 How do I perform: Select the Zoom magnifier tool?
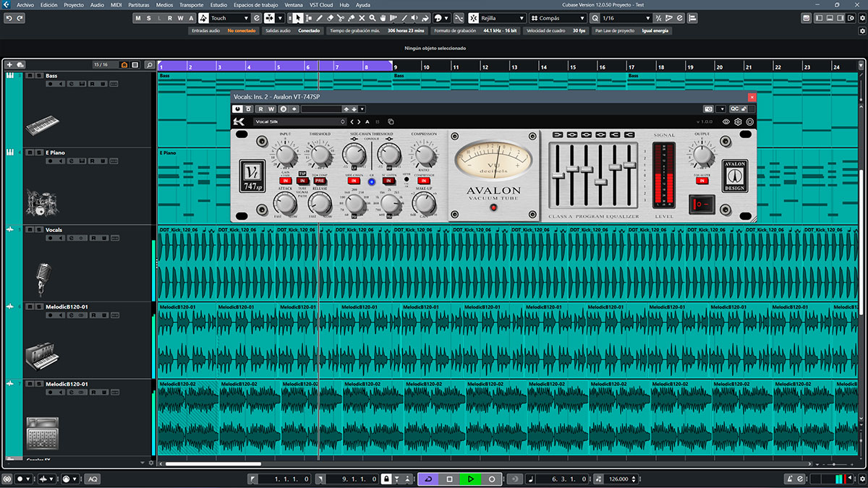point(373,17)
